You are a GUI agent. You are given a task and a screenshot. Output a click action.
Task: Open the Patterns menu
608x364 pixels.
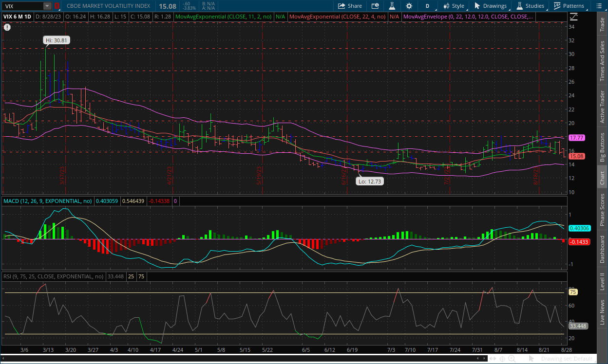tap(569, 6)
